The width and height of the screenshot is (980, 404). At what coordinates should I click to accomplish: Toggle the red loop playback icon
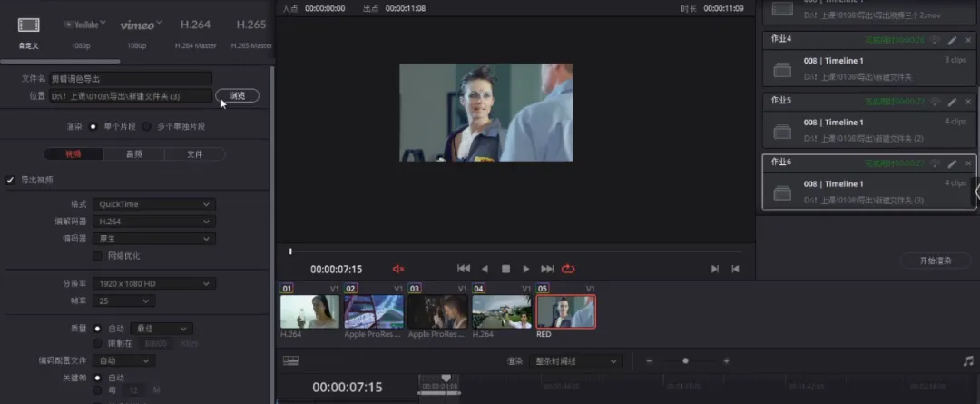[x=568, y=269]
